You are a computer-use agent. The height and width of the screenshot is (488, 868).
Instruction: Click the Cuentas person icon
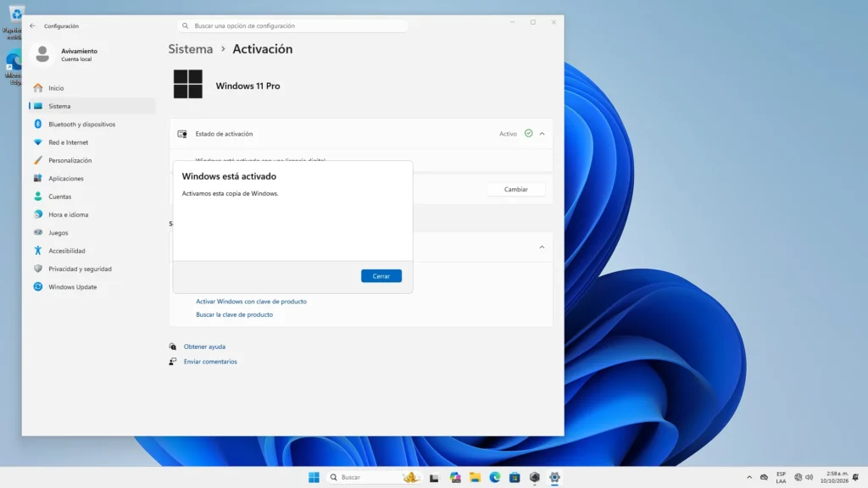coord(37,196)
